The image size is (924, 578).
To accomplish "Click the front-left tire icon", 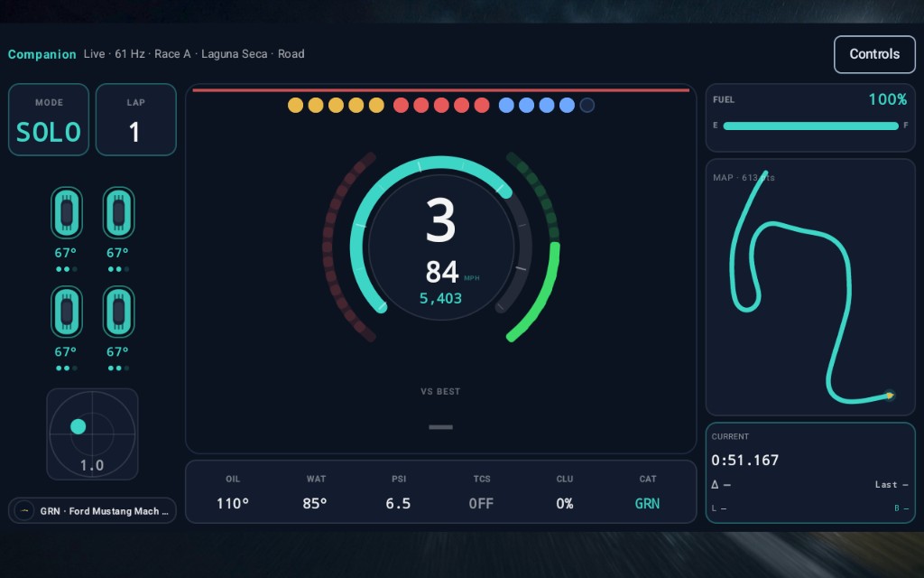I will pyautogui.click(x=67, y=213).
